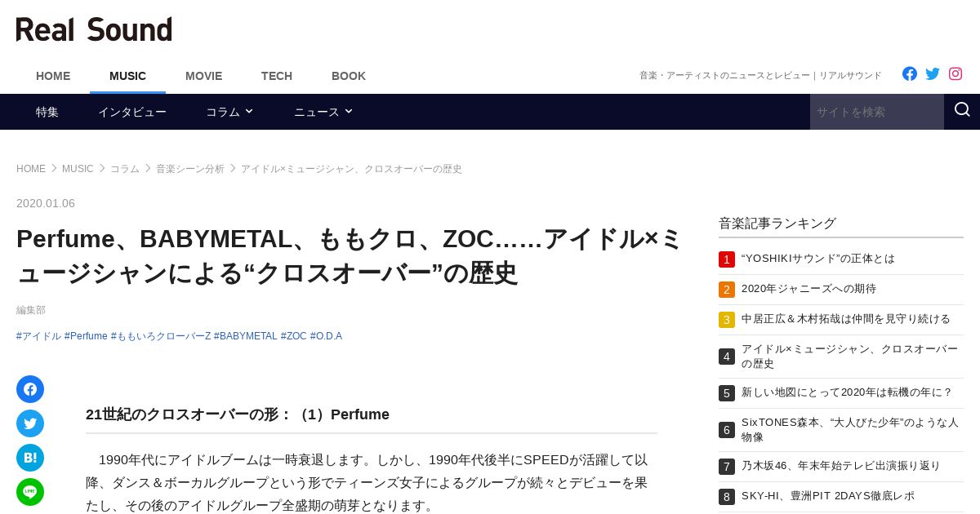
Task: Open the Instagram icon in the header
Action: [955, 73]
